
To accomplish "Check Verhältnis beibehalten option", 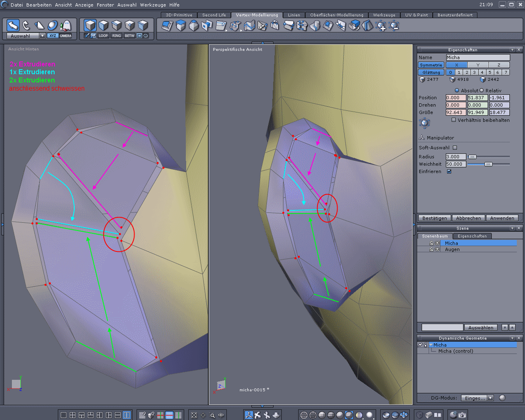I will [454, 120].
